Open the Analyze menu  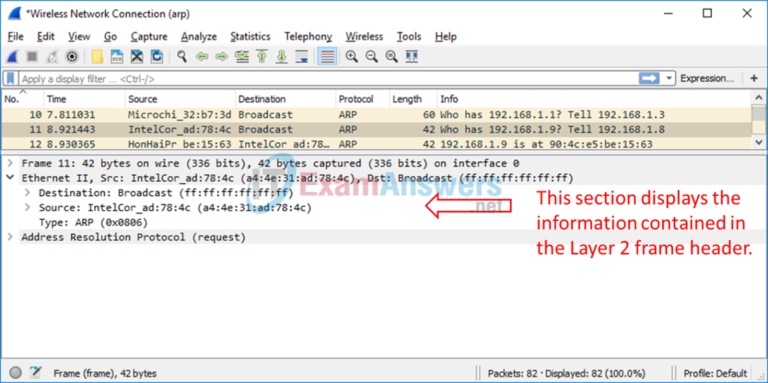[x=199, y=37]
